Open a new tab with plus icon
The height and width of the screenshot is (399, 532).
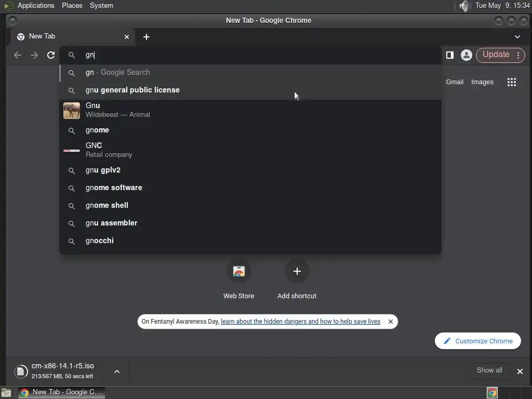tap(146, 37)
